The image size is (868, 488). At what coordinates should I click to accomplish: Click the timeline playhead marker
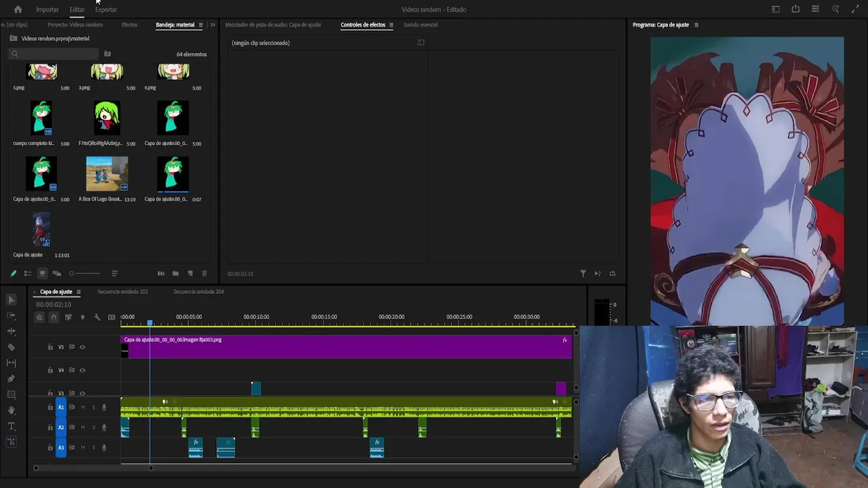pyautogui.click(x=150, y=323)
